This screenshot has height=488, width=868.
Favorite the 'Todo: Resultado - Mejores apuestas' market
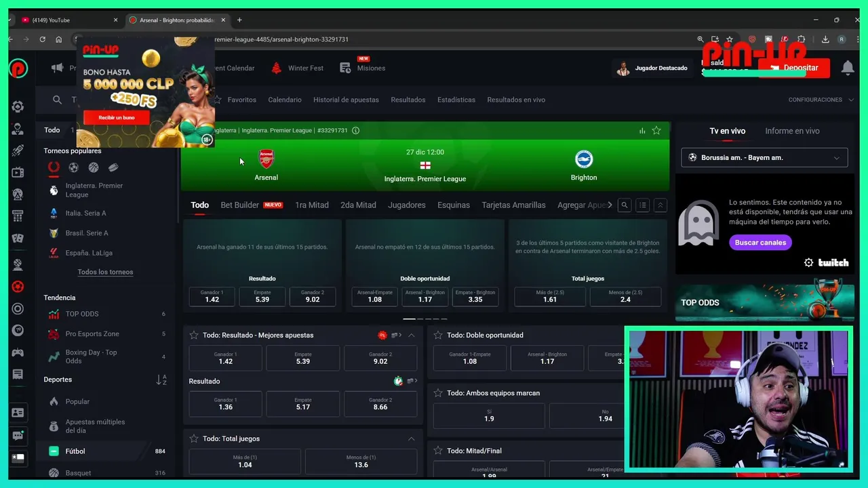tap(194, 335)
